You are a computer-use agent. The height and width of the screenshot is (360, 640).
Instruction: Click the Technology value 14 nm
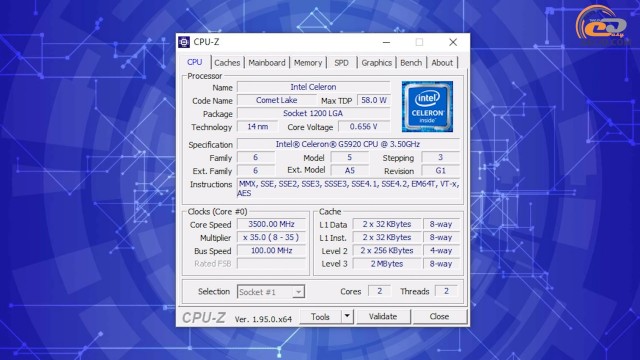tap(258, 127)
